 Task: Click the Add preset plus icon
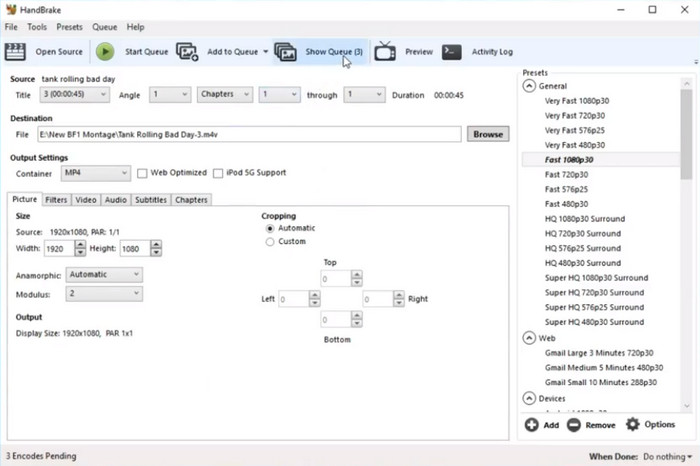click(531, 424)
